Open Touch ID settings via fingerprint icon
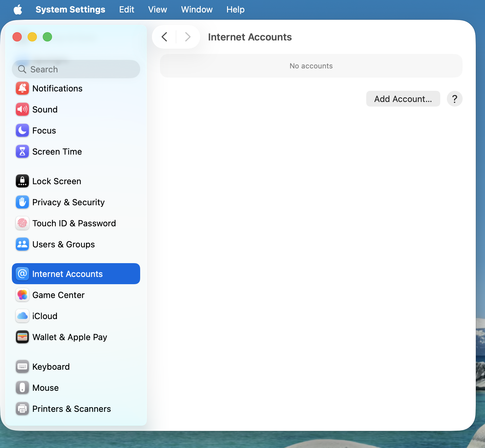The height and width of the screenshot is (448, 485). 22,223
